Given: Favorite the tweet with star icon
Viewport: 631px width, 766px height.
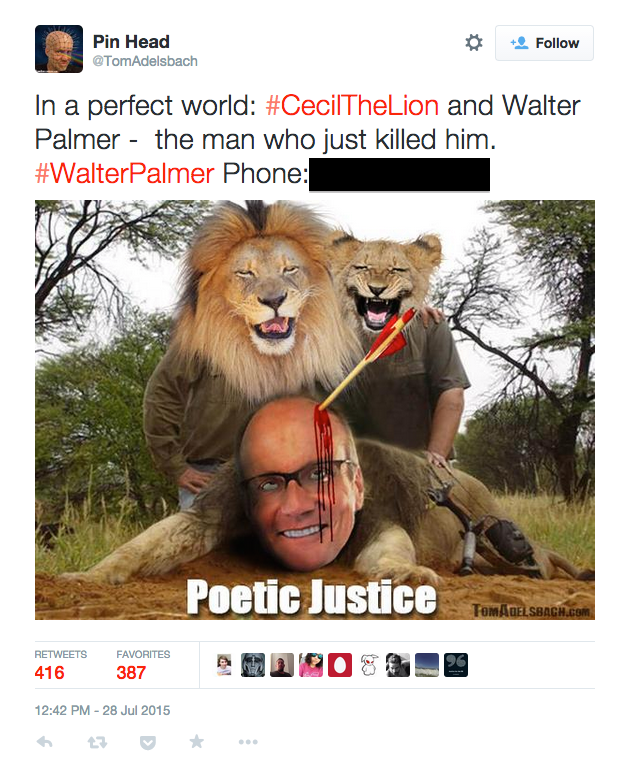Looking at the screenshot, I should tap(196, 742).
